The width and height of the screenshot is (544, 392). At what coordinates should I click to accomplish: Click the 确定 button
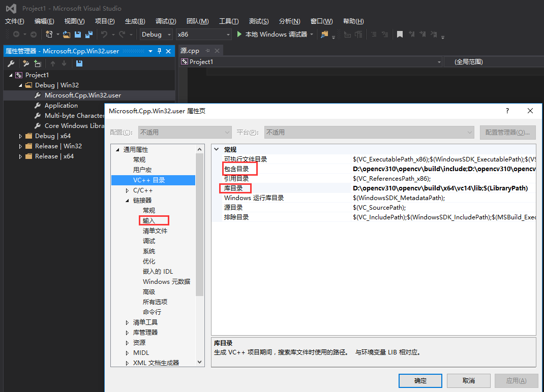[420, 380]
